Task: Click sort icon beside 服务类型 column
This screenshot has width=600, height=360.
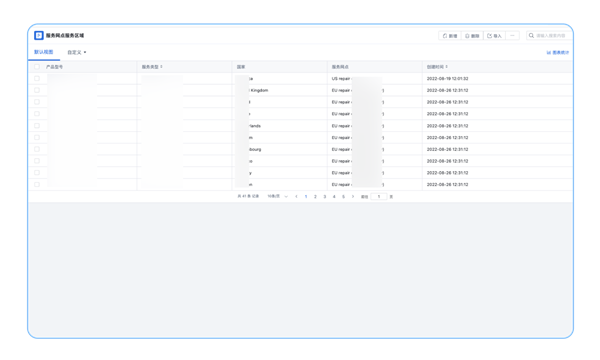Action: pos(161,67)
